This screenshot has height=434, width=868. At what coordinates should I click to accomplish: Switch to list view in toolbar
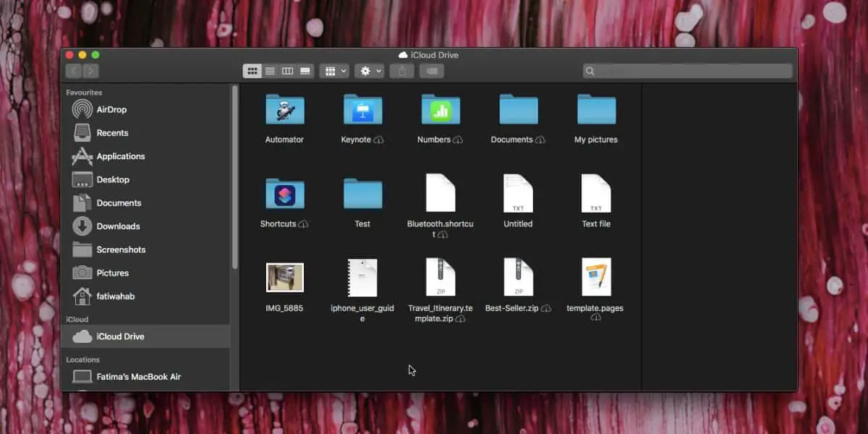pyautogui.click(x=270, y=71)
